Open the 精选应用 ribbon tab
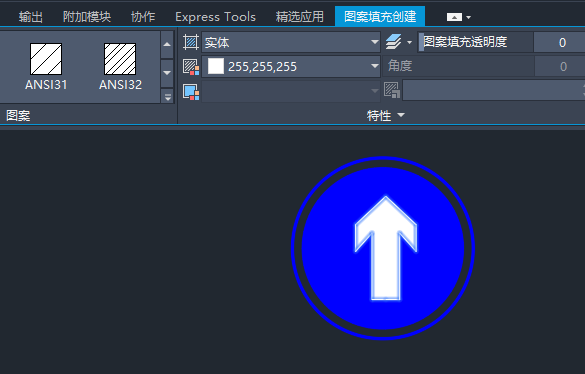The height and width of the screenshot is (374, 585). tap(300, 16)
